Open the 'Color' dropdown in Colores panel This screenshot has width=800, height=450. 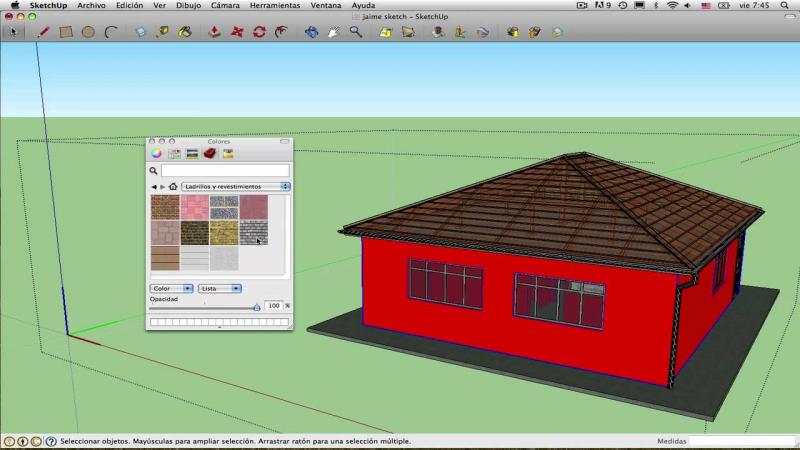click(171, 288)
